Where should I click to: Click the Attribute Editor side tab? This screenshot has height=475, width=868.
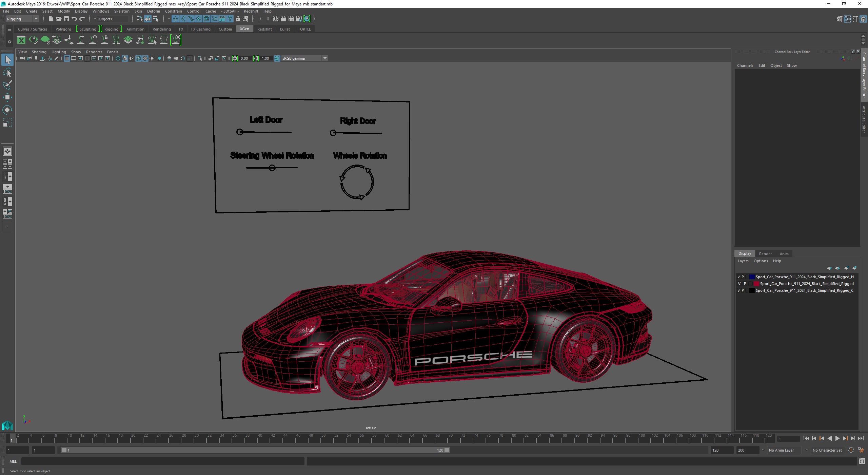[x=864, y=119]
